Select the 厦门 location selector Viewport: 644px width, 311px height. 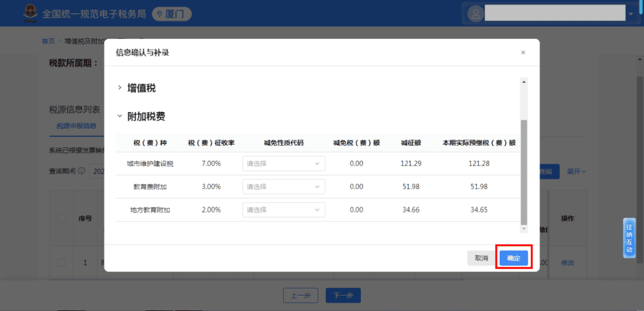175,13
